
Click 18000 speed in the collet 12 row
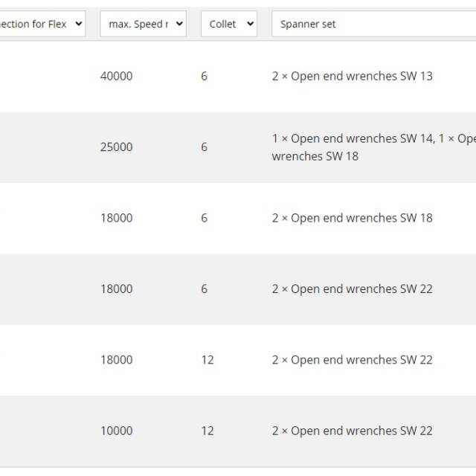116,360
